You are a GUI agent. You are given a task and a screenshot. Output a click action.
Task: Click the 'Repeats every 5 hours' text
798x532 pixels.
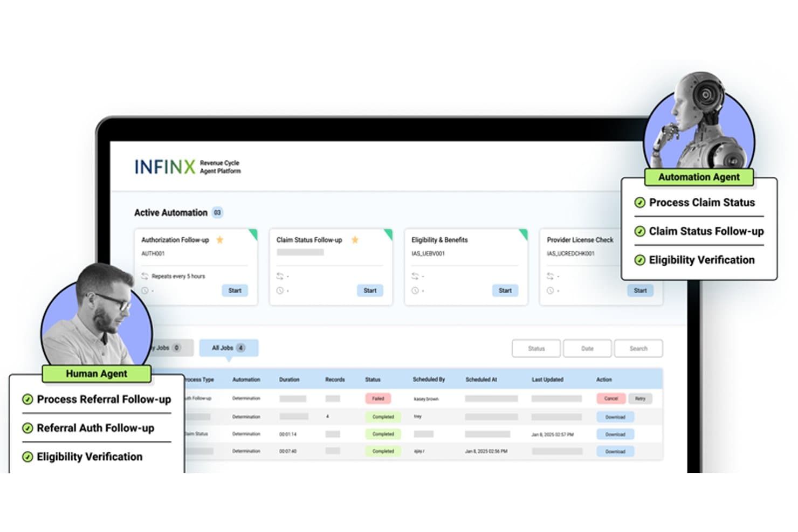coord(178,276)
